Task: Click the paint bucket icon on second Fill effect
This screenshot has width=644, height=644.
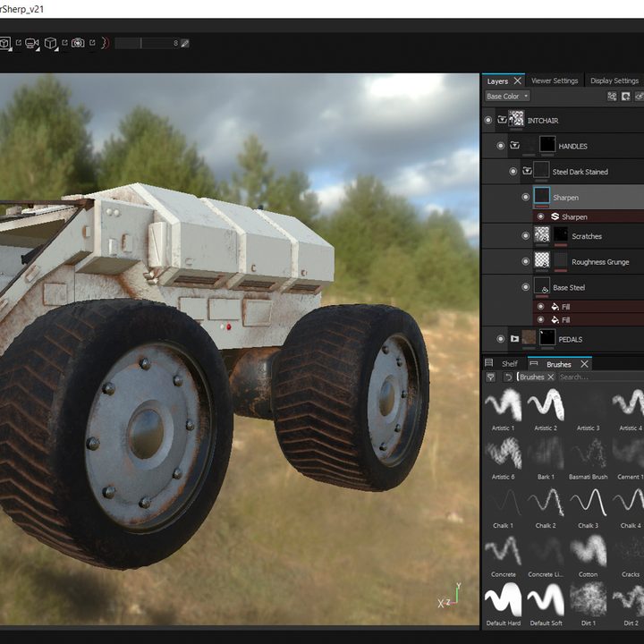Action: click(555, 319)
